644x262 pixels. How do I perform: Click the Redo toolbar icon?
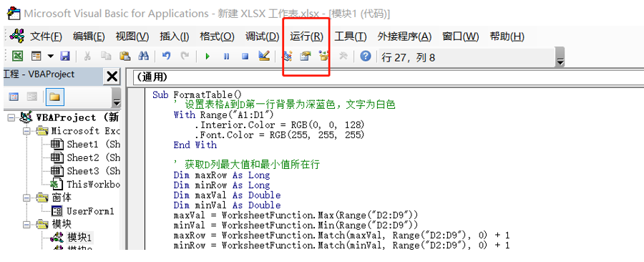(185, 57)
